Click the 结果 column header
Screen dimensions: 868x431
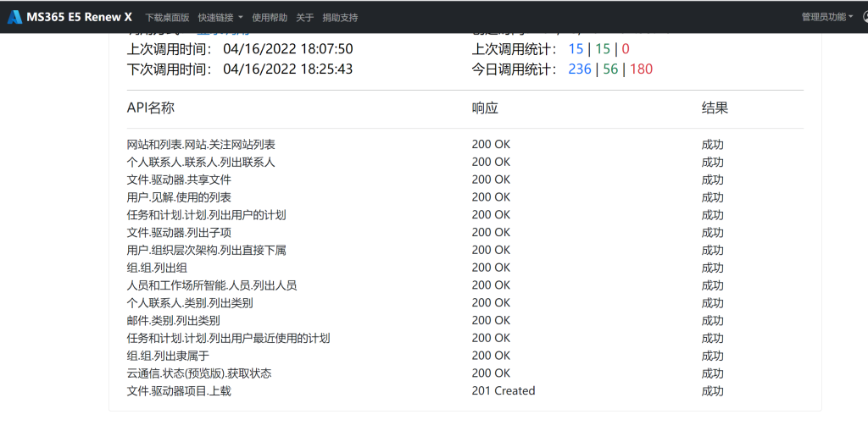(x=715, y=108)
